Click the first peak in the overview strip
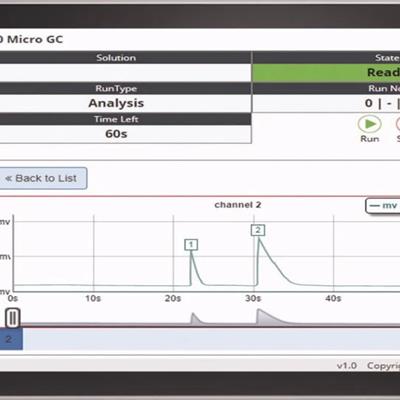This screenshot has width=400, height=400. (x=195, y=318)
